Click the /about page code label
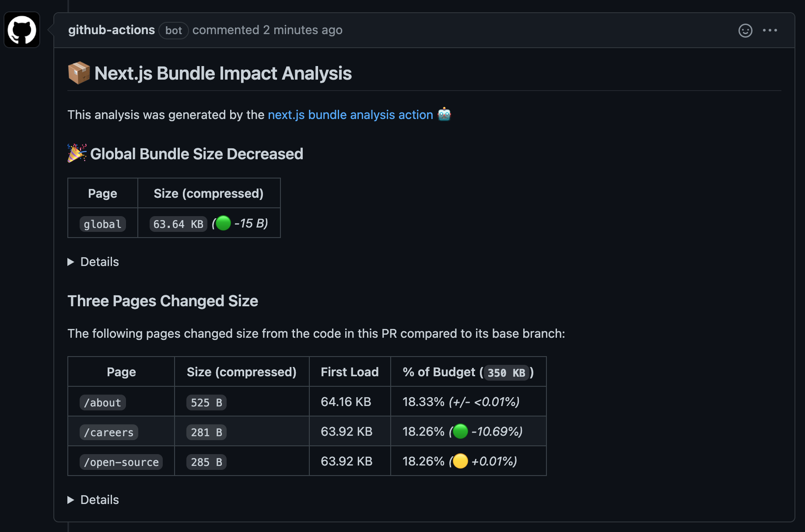Screen dimensions: 805x532 click(x=103, y=402)
